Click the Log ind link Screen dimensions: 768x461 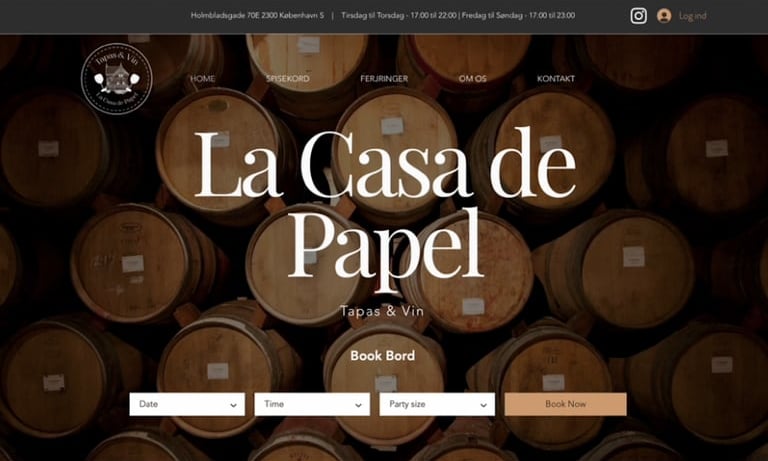693,16
